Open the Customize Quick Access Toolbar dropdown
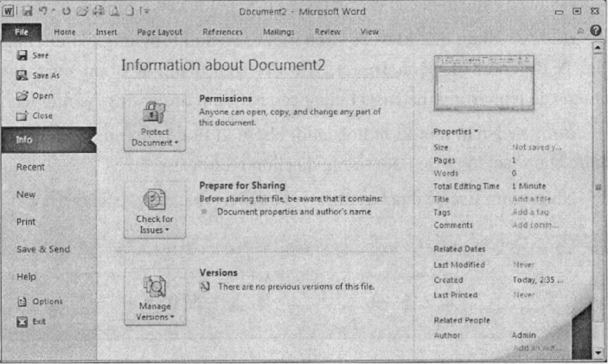The width and height of the screenshot is (608, 364). 146,11
